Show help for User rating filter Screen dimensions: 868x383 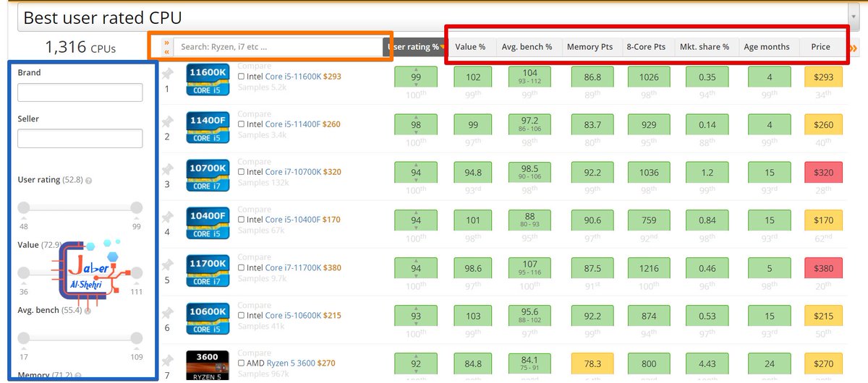tap(89, 180)
